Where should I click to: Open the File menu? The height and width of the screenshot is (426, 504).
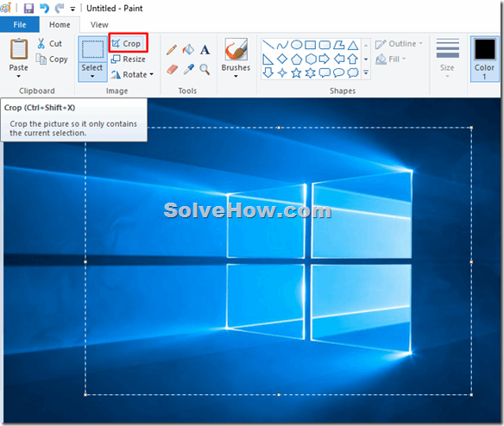click(x=20, y=25)
